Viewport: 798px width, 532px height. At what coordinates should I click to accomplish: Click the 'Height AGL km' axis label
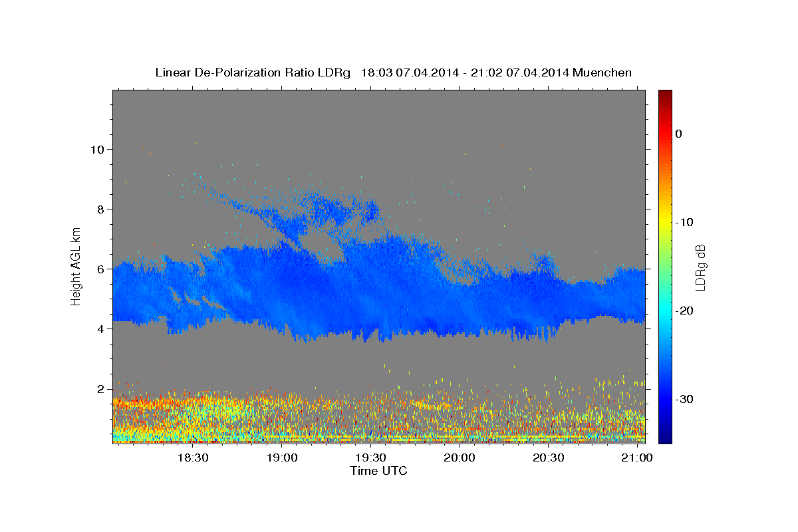[x=76, y=266]
